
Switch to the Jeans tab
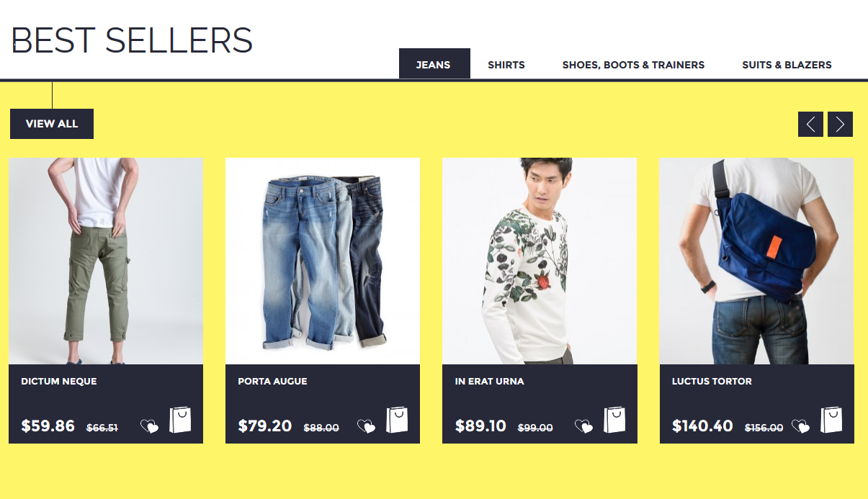point(434,64)
